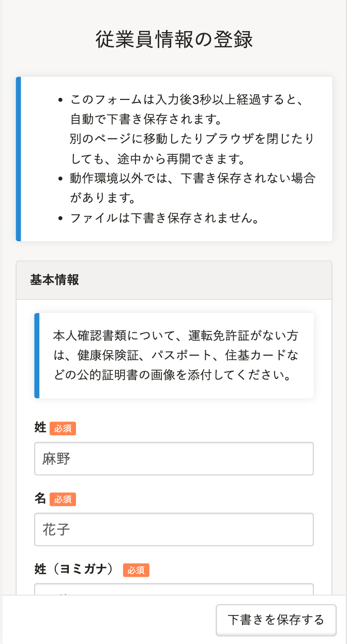347x644 pixels.
Task: Click the 基本情報 section header
Action: coord(55,280)
